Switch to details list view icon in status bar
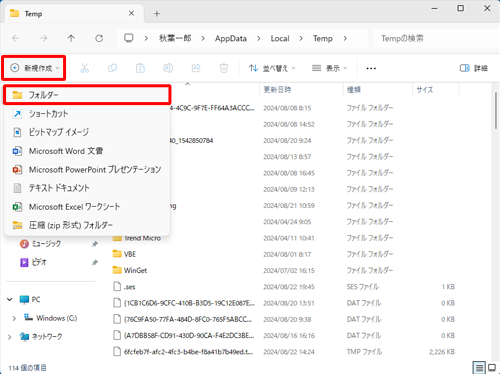500x374 pixels. [479, 368]
